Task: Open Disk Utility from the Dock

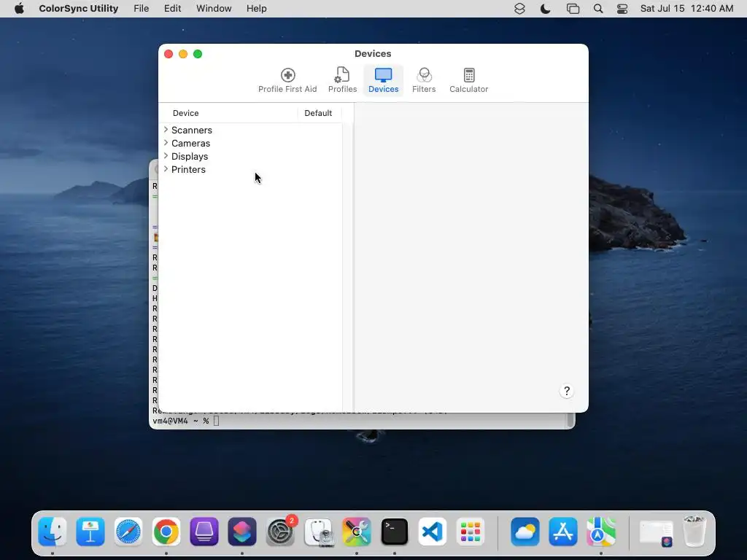Action: pos(319,532)
